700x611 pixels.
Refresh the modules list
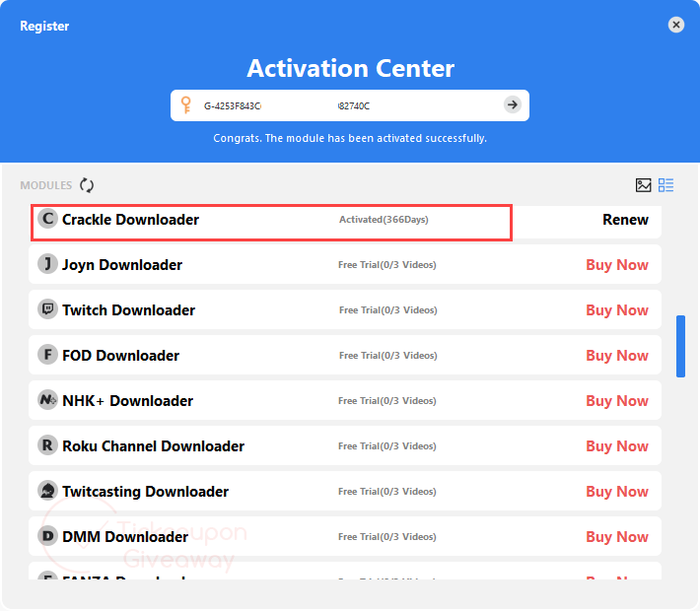point(87,184)
